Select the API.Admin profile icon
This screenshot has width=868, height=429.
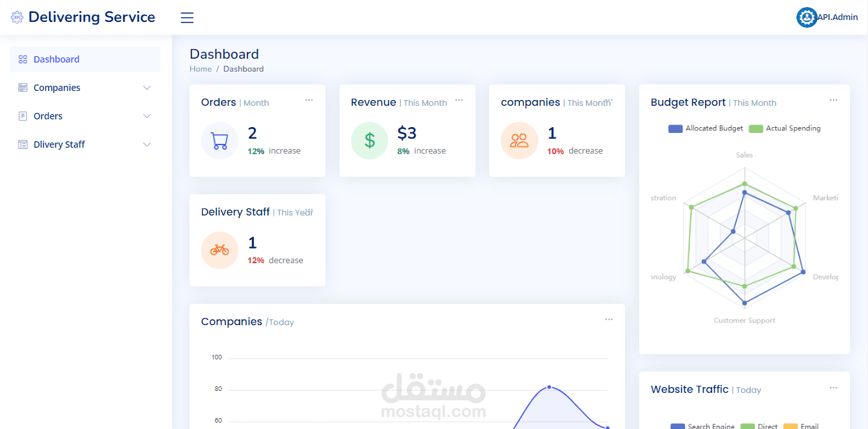point(807,17)
